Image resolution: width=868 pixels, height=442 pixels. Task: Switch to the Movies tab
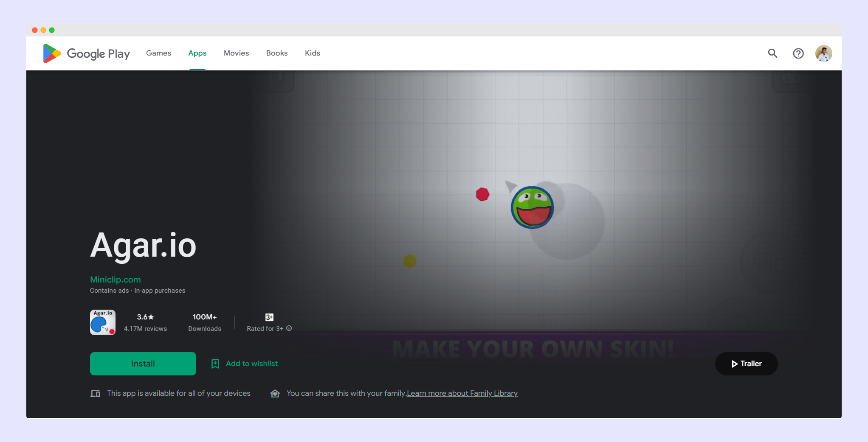coord(236,53)
